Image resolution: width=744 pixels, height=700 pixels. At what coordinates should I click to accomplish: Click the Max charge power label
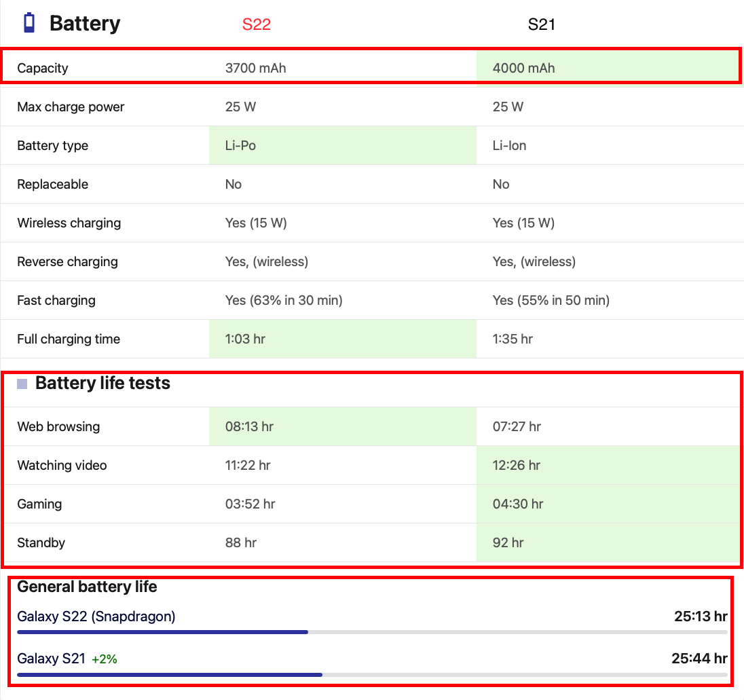pos(71,107)
